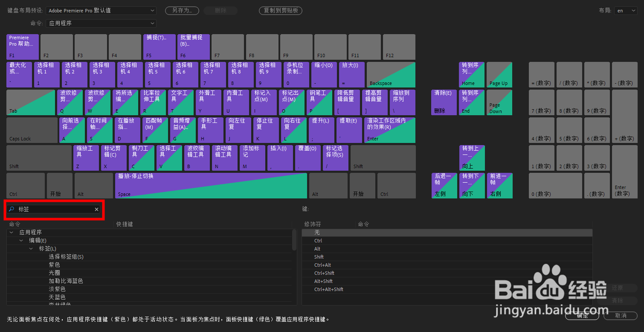
Task: Select the 删除 清除(E) key
Action: tap(444, 102)
